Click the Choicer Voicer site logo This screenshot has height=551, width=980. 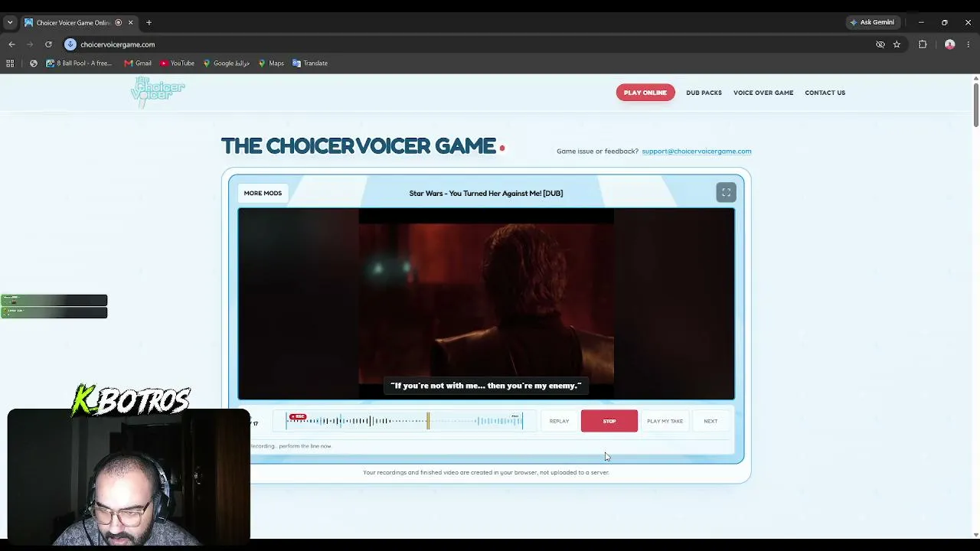click(x=158, y=93)
